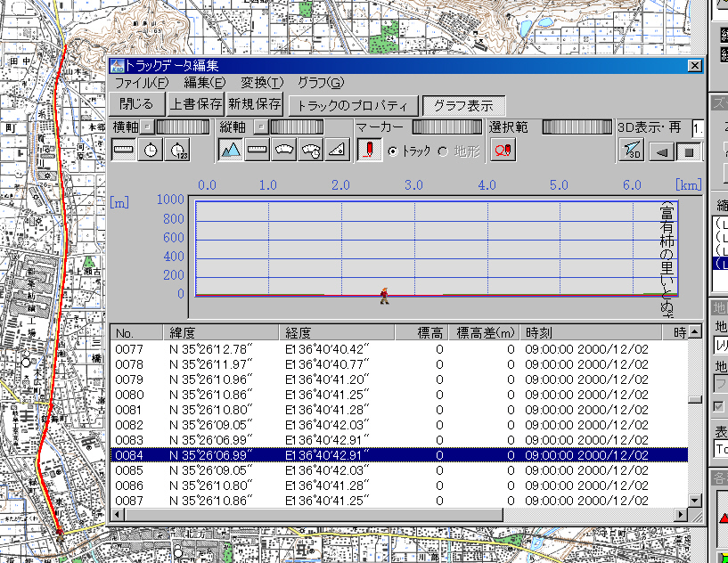Image resolution: width=728 pixels, height=563 pixels.
Task: Select the elevation mountain graph icon
Action: coord(231,151)
